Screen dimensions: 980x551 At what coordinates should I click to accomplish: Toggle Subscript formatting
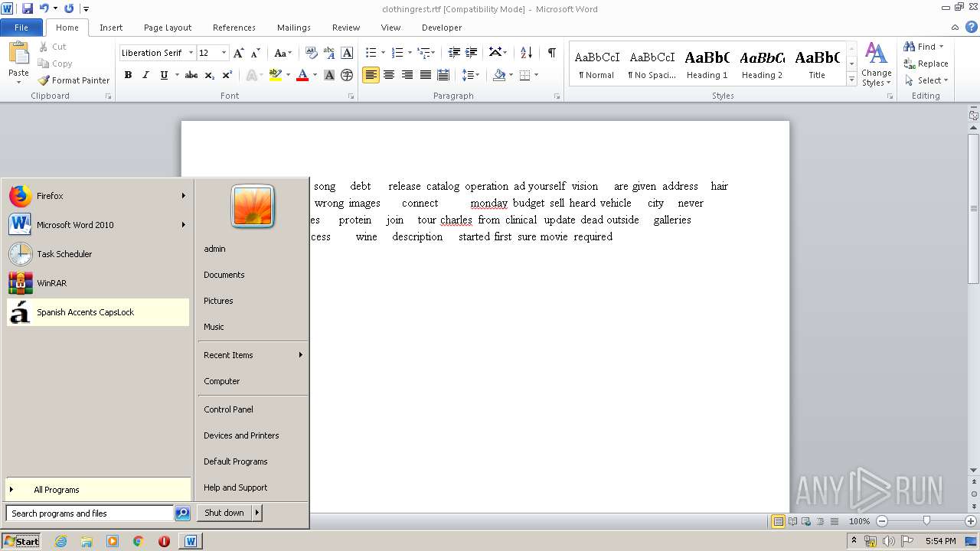210,75
